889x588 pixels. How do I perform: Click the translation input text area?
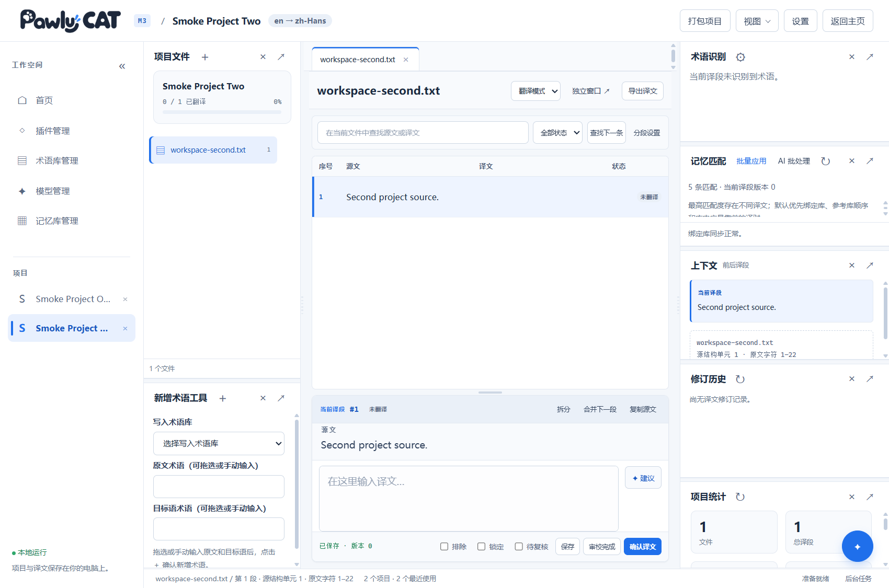tap(469, 499)
